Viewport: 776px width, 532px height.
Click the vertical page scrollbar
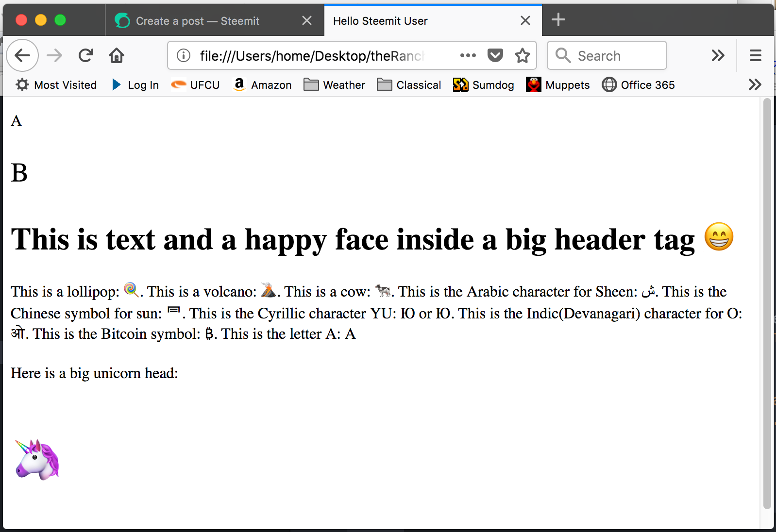[x=767, y=303]
